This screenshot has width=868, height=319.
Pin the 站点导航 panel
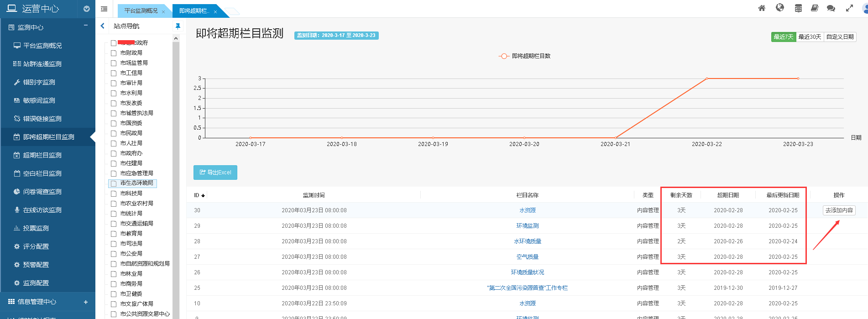tap(178, 26)
